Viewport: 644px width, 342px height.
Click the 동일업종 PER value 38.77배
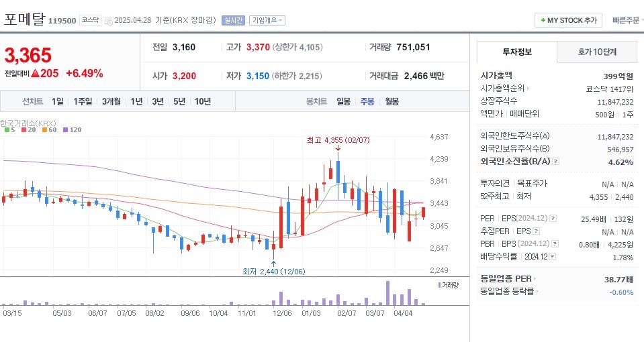[x=618, y=280]
